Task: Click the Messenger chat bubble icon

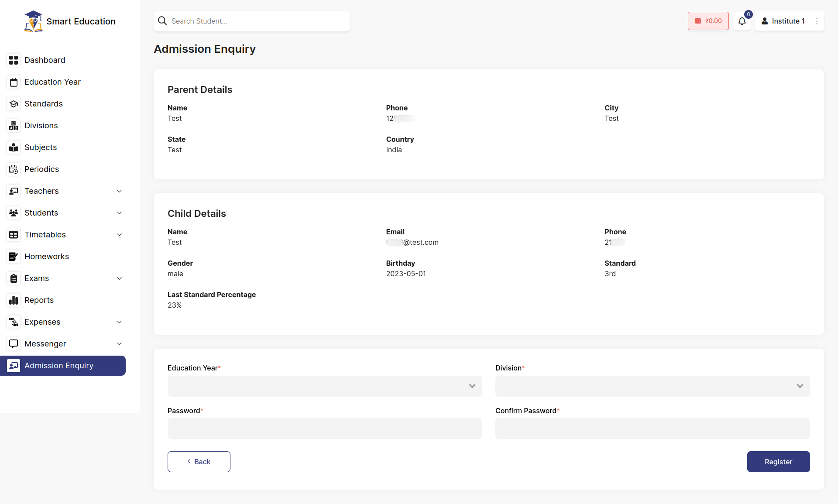Action: [14, 344]
